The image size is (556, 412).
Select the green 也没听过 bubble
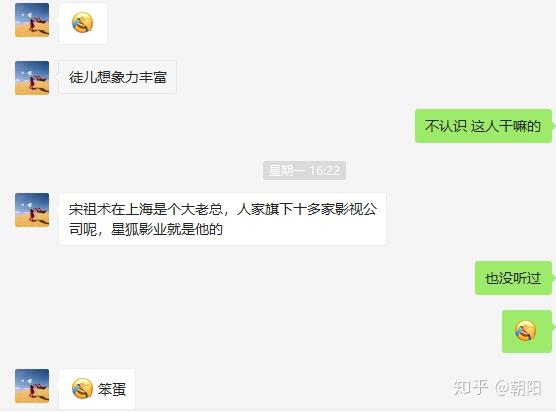pyautogui.click(x=513, y=278)
